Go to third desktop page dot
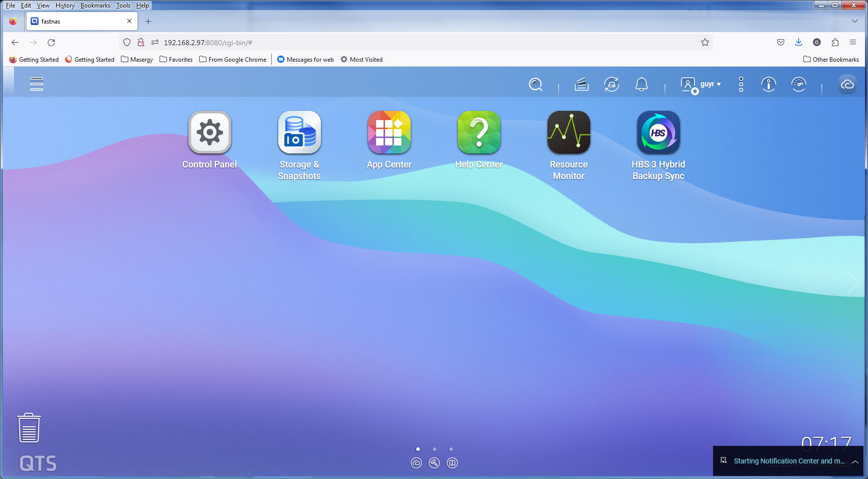 tap(451, 449)
